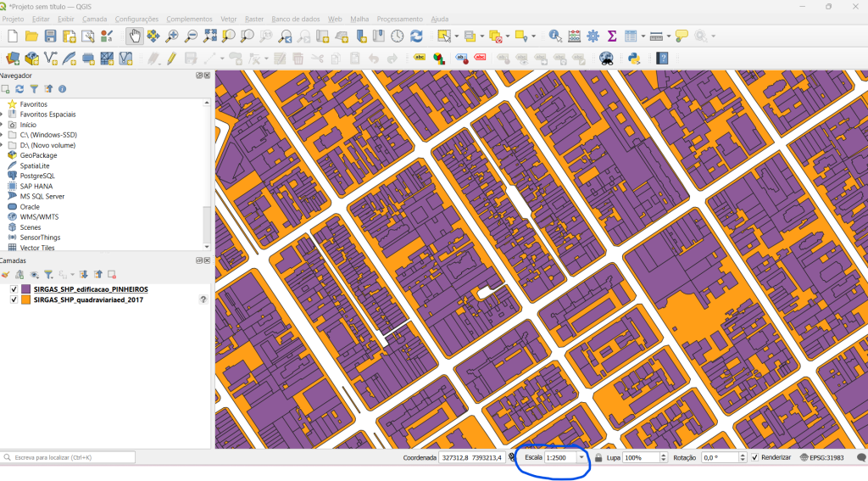Create a new project with blank page icon
This screenshot has height=481, width=868.
coord(13,36)
